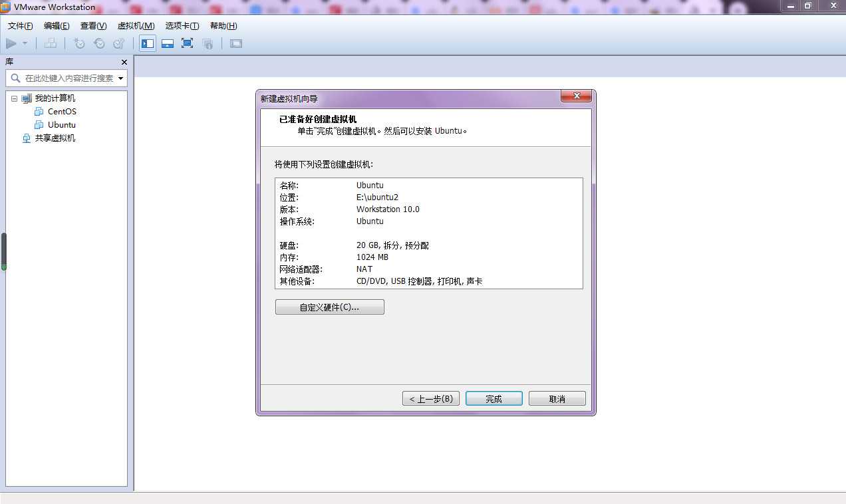Click the 我的计算机 computer icon
This screenshot has width=846, height=504.
tap(27, 98)
